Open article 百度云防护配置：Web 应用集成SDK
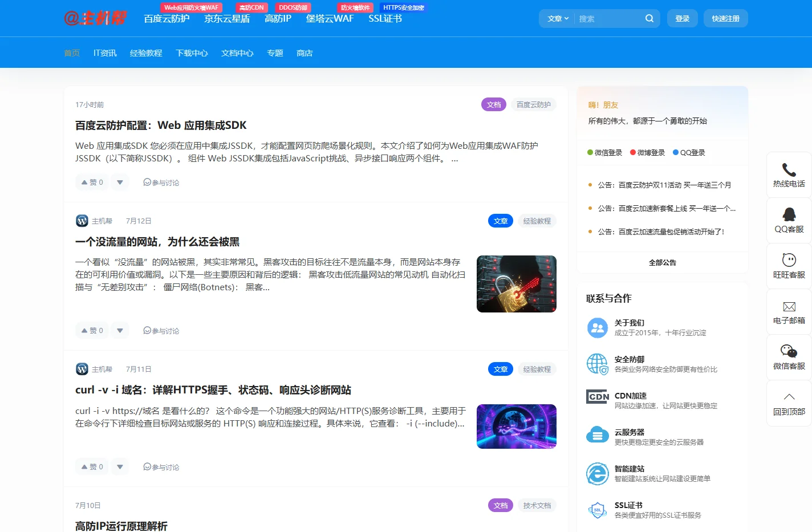The image size is (812, 532). 161,125
